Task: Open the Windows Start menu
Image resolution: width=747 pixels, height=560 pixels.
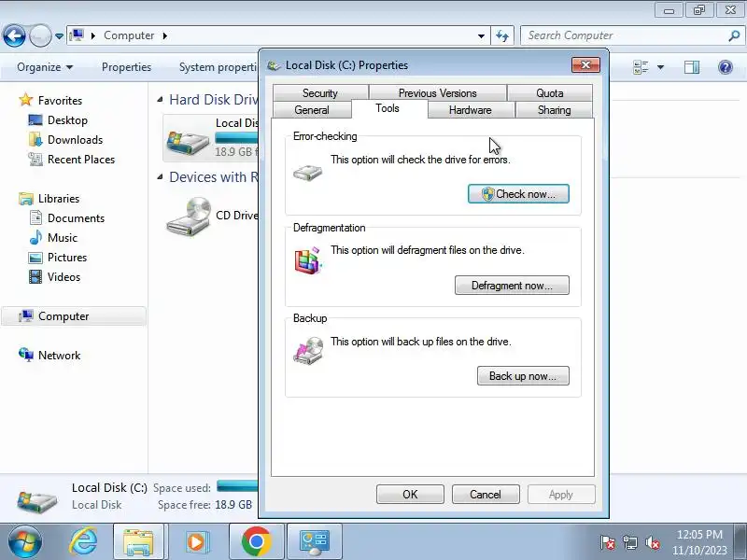Action: 24,542
